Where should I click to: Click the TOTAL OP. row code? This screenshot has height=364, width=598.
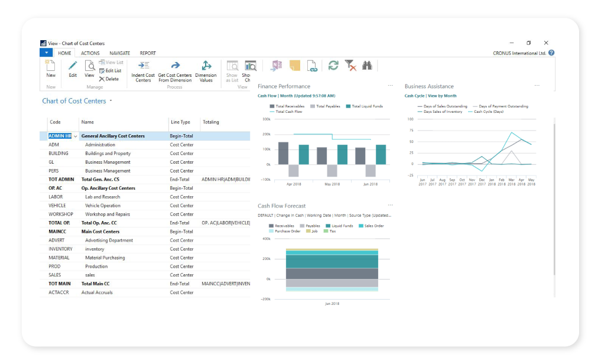(59, 223)
